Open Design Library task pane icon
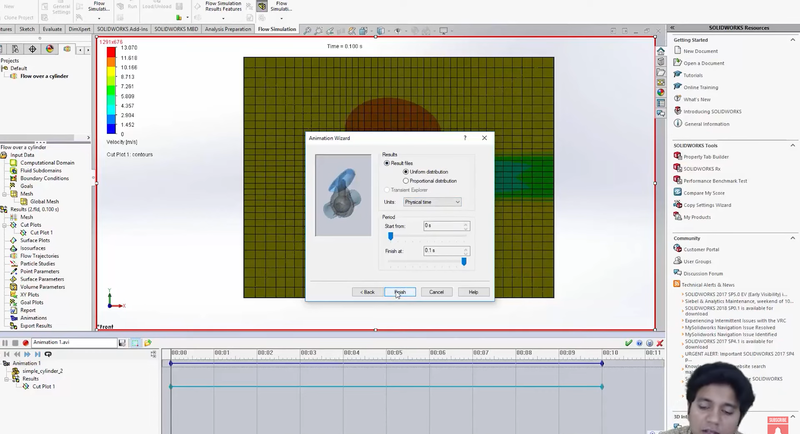Screen dimensions: 800x434 pos(661,61)
